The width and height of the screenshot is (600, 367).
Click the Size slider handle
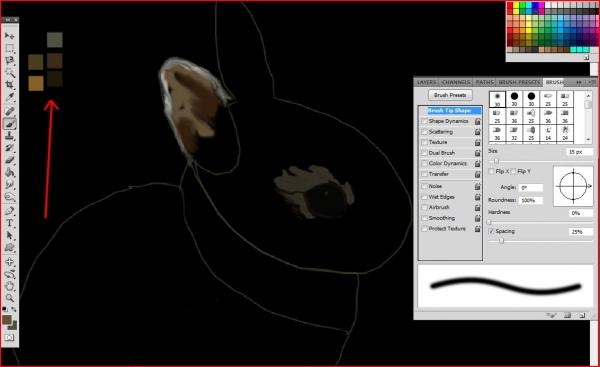click(496, 161)
